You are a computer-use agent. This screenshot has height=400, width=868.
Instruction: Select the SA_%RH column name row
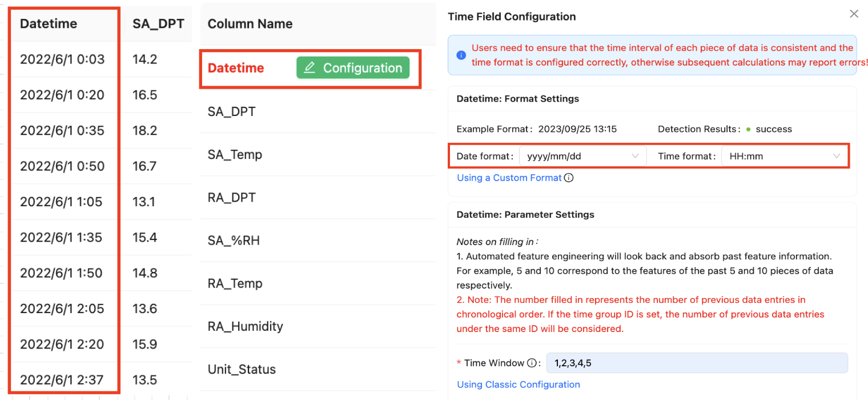pos(234,241)
